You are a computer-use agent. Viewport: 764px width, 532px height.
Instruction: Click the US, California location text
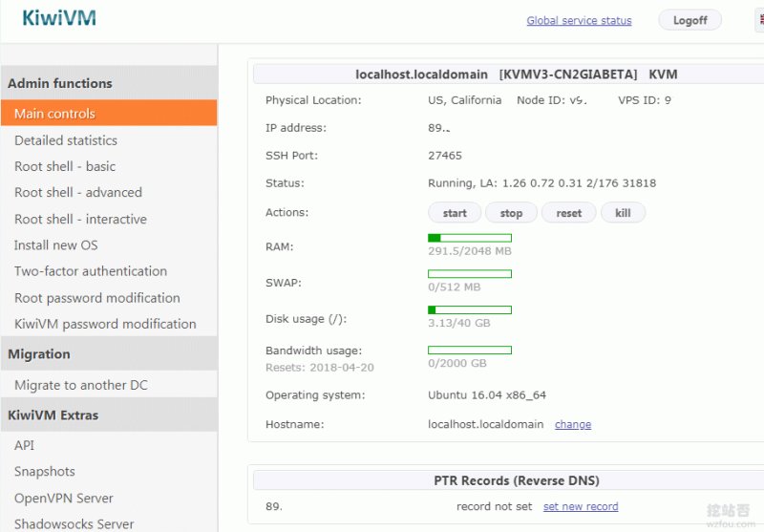[x=464, y=100]
